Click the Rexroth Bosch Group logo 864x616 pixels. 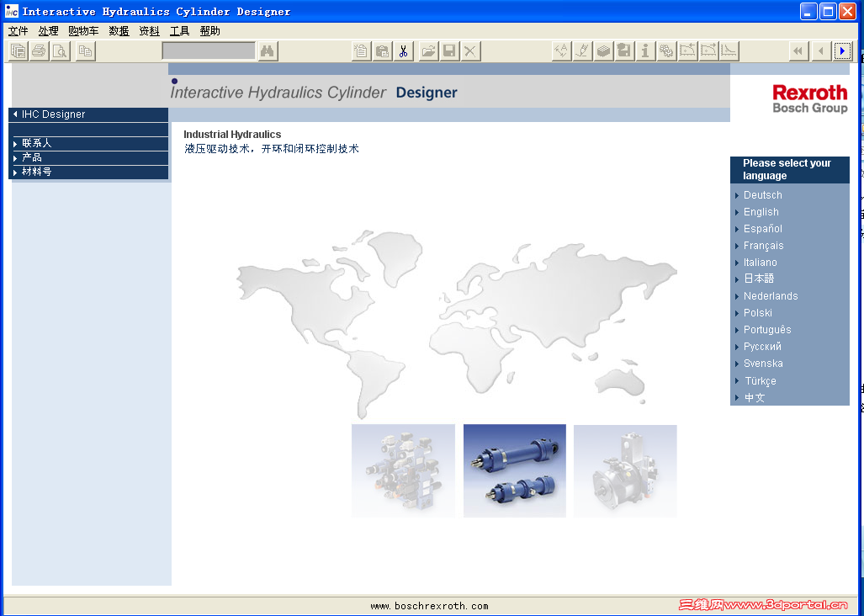click(x=810, y=99)
